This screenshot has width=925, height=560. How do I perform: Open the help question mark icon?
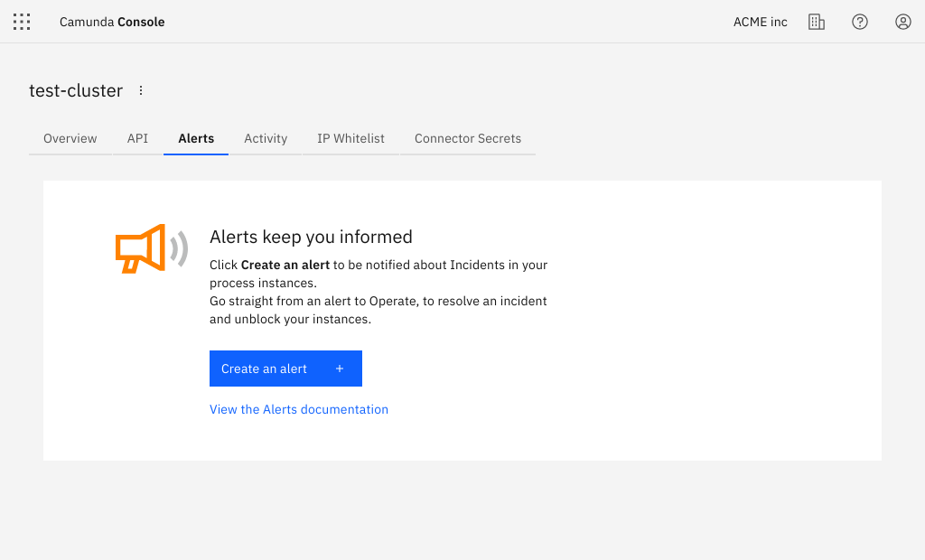coord(860,22)
